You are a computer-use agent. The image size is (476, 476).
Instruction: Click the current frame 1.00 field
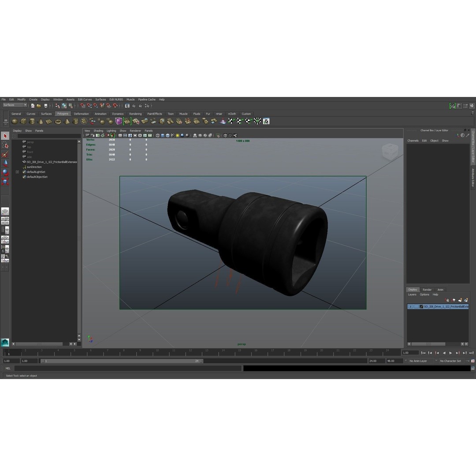click(410, 353)
